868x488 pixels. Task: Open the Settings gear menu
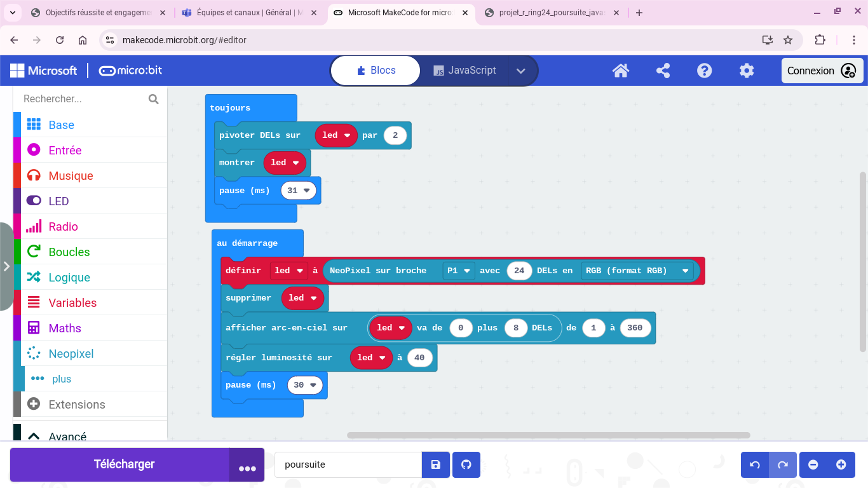(x=747, y=71)
